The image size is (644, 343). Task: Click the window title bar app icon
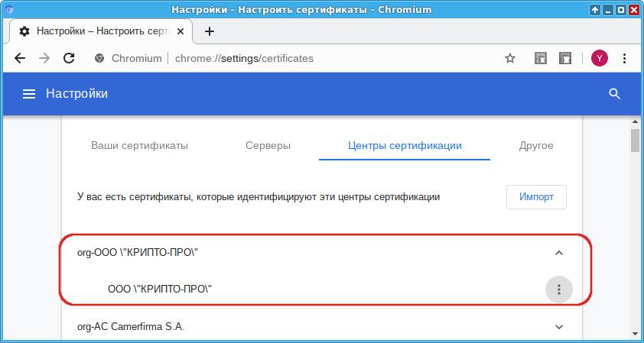point(9,9)
